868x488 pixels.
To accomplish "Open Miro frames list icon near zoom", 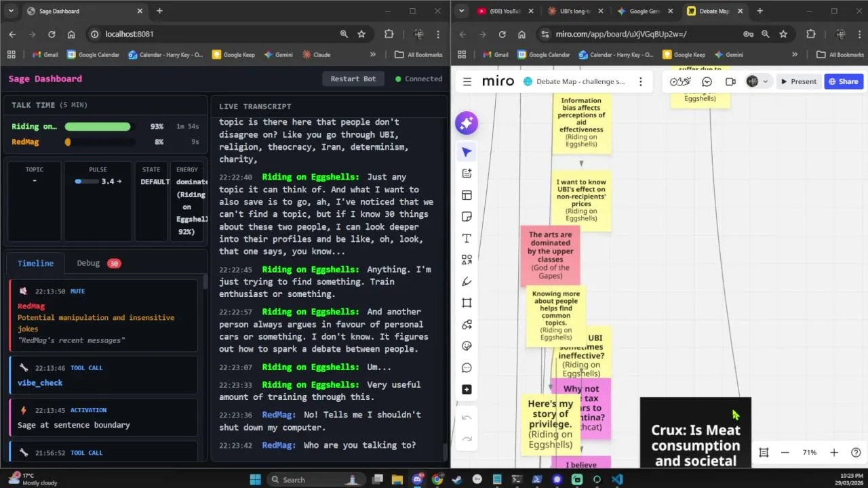I will 764,453.
